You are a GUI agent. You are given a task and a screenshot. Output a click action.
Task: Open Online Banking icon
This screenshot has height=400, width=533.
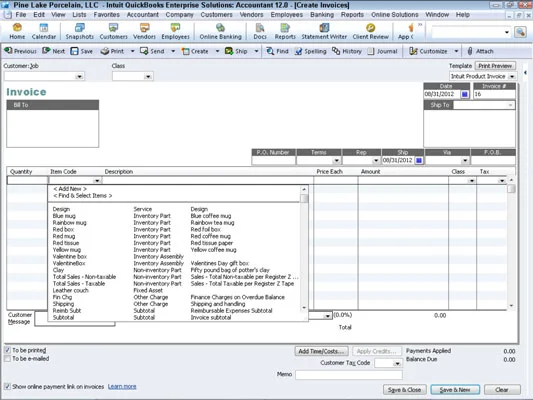[220, 31]
